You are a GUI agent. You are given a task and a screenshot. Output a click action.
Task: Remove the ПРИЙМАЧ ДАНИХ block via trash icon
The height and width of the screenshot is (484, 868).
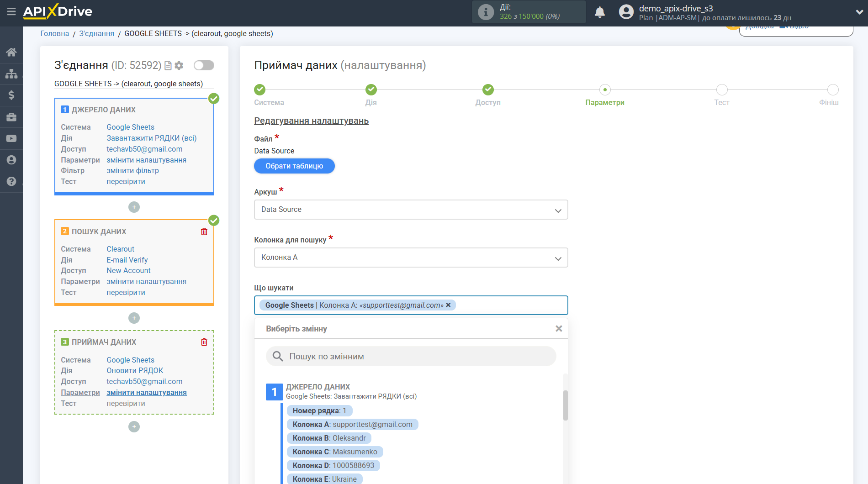click(204, 342)
